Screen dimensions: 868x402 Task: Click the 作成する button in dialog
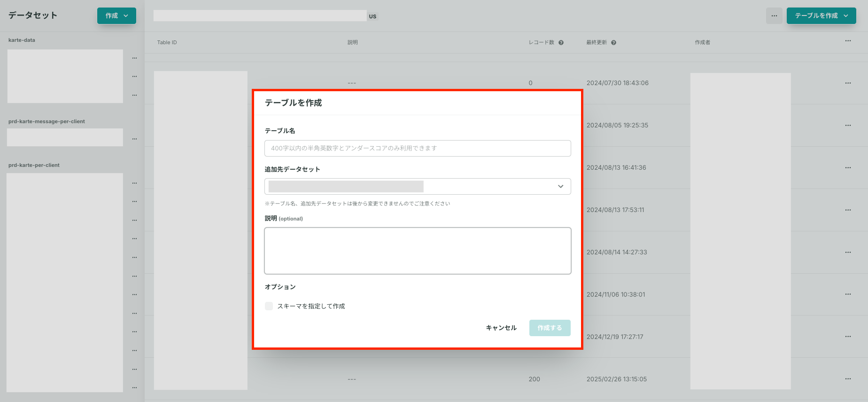[550, 328]
